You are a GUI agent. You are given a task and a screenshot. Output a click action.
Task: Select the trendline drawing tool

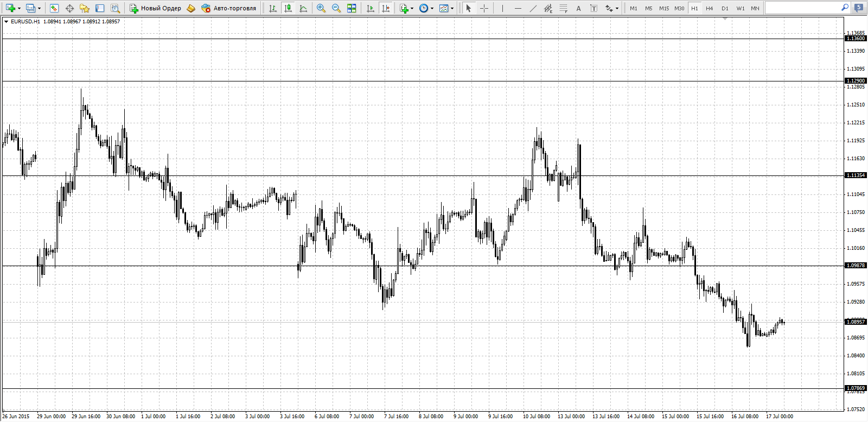(533, 8)
